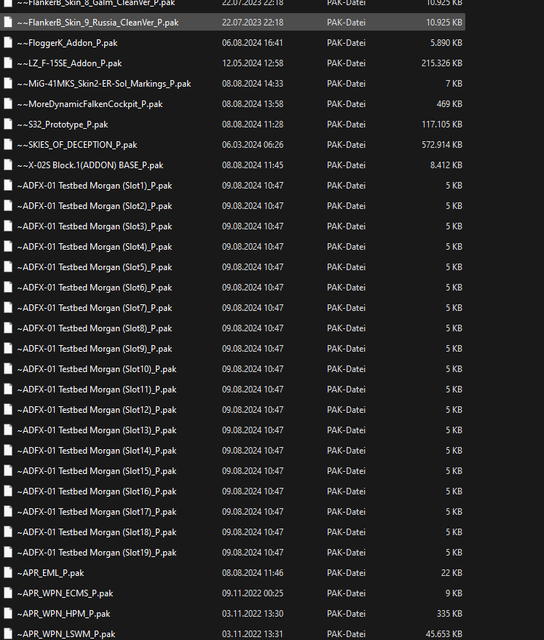
Task: Click file icon of ~~S32_Prototype_P.pak
Action: coord(8,124)
